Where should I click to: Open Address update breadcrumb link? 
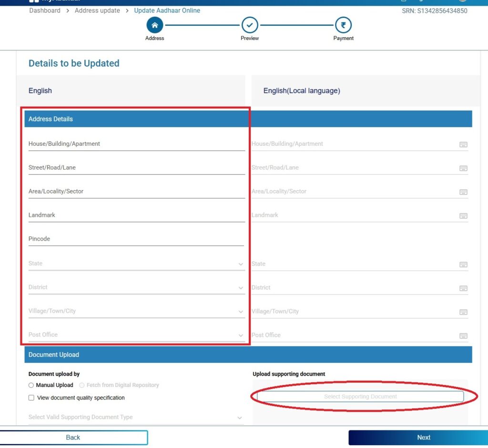point(97,10)
